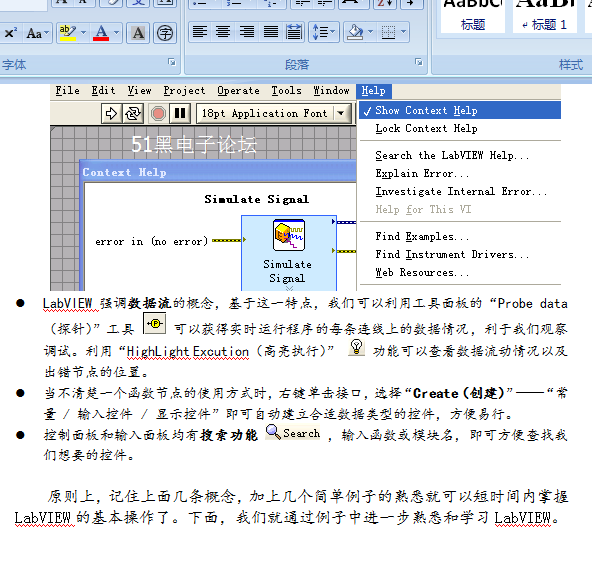Apply the 标题 1 style from gallery

(x=544, y=16)
